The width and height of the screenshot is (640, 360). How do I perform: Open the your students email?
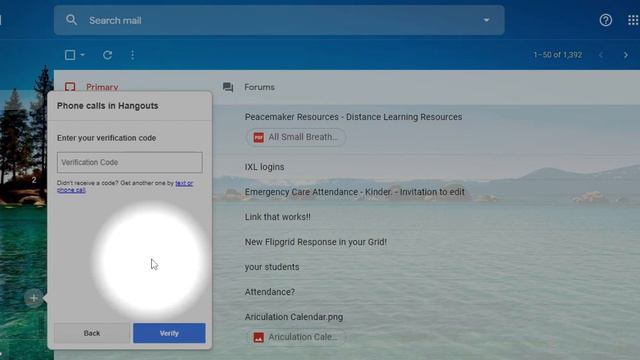click(x=272, y=267)
